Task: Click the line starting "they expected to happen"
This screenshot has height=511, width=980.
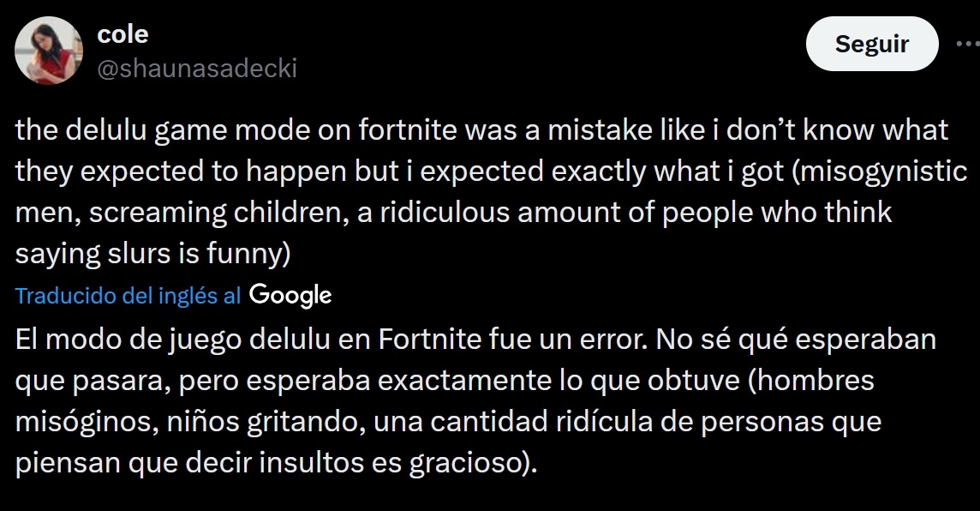Action: click(491, 171)
